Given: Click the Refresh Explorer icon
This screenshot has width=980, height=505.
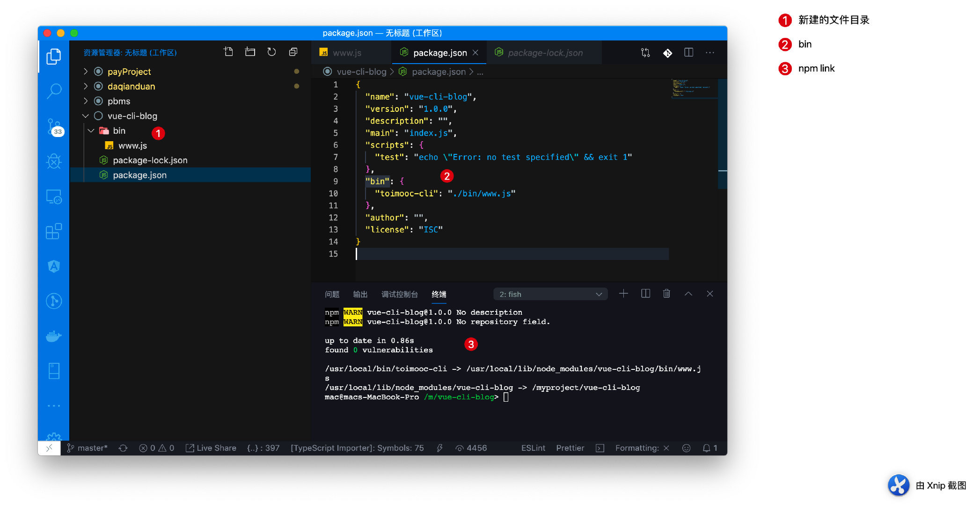Looking at the screenshot, I should (x=271, y=52).
